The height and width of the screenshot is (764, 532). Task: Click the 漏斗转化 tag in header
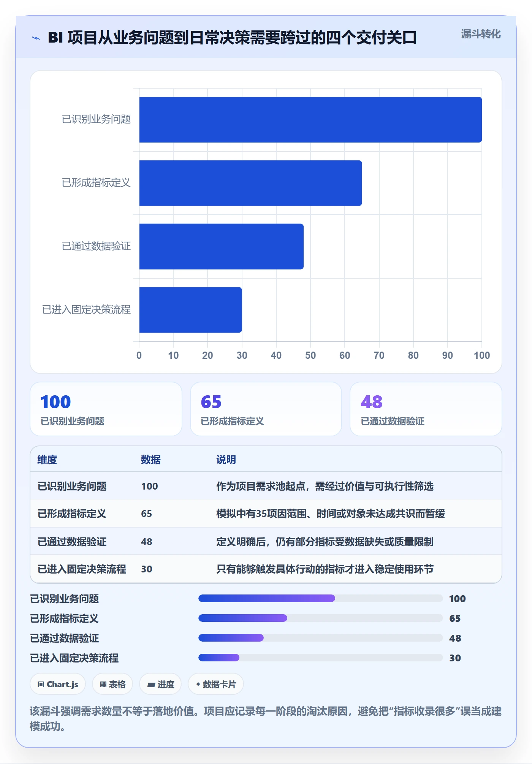click(481, 34)
